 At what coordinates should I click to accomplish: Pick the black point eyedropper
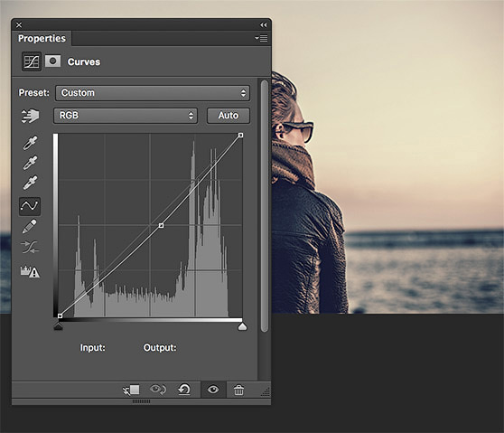point(30,143)
